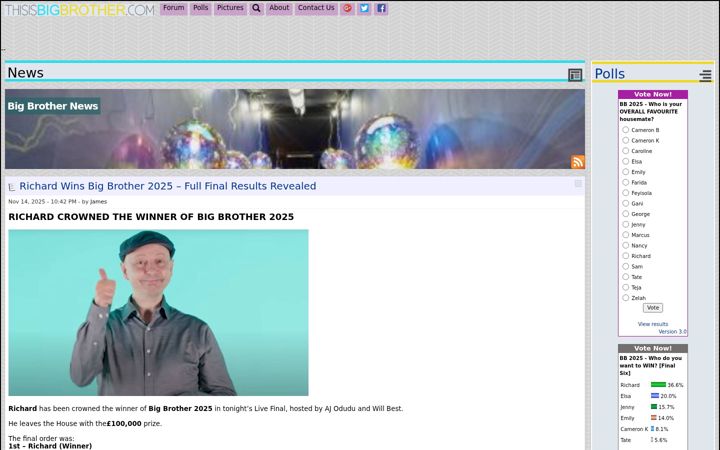Viewport: 720px width, 450px height.
Task: Open the Contact Us menu item
Action: coord(316,8)
